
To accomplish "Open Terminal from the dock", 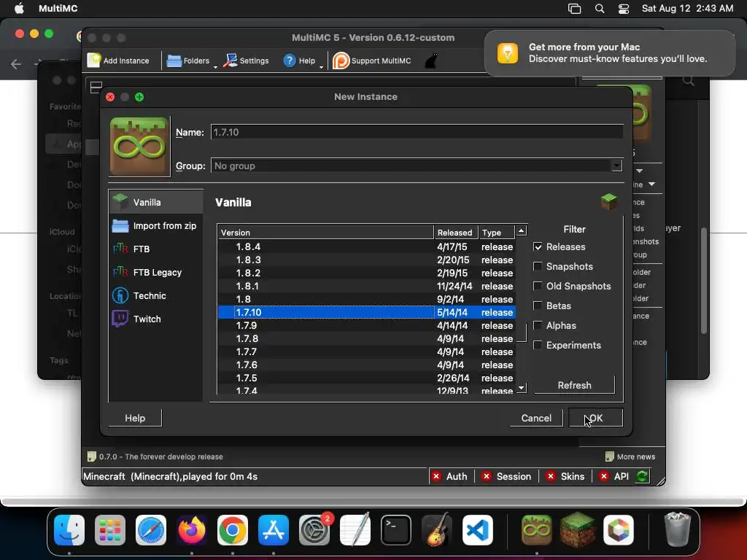I will pyautogui.click(x=396, y=530).
